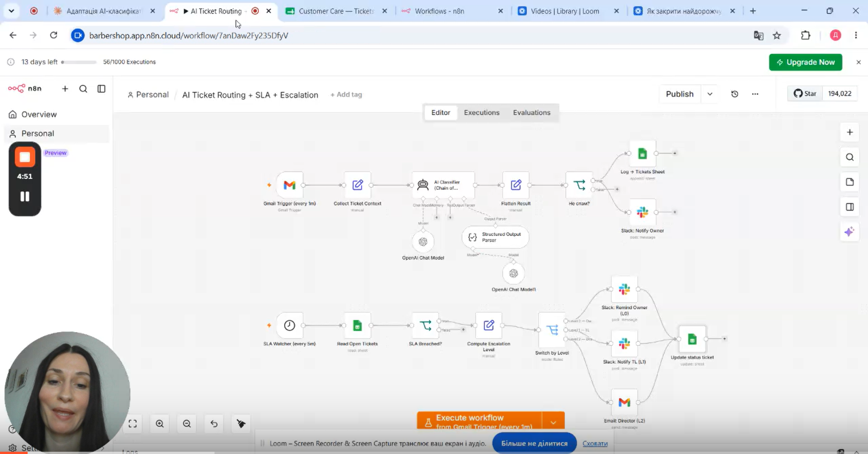Open the browser tab list chevron

11,11
